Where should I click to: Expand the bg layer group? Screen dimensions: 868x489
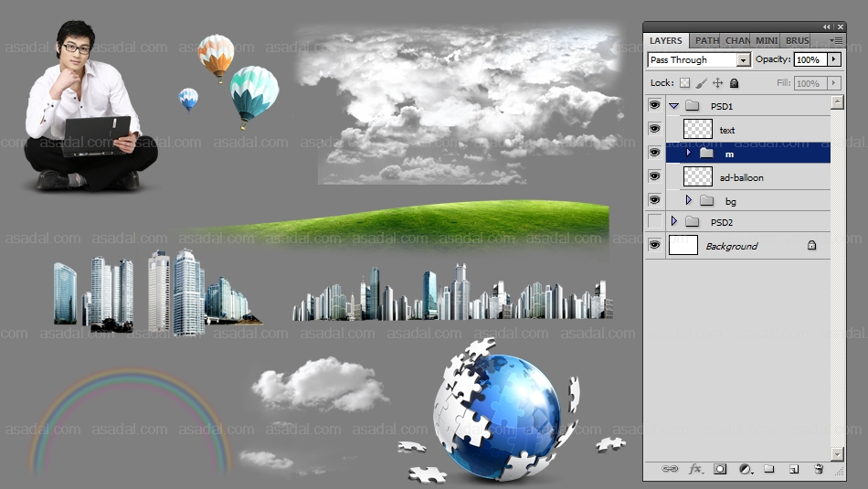(689, 200)
